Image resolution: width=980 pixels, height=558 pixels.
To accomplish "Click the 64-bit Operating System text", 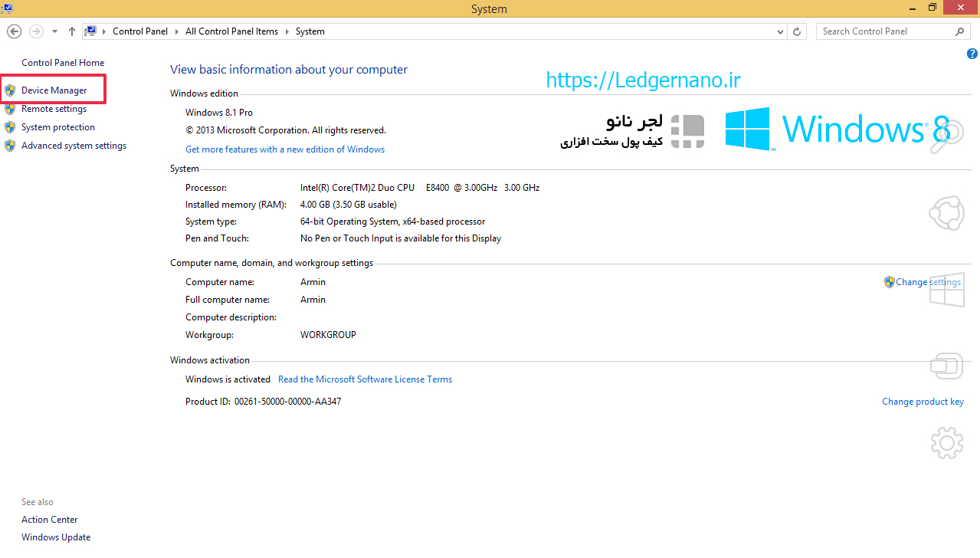I will click(392, 222).
